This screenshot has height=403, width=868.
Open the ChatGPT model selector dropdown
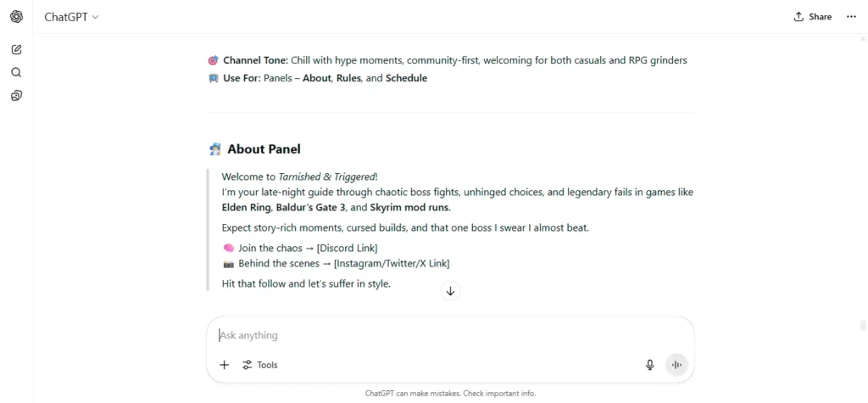point(71,17)
